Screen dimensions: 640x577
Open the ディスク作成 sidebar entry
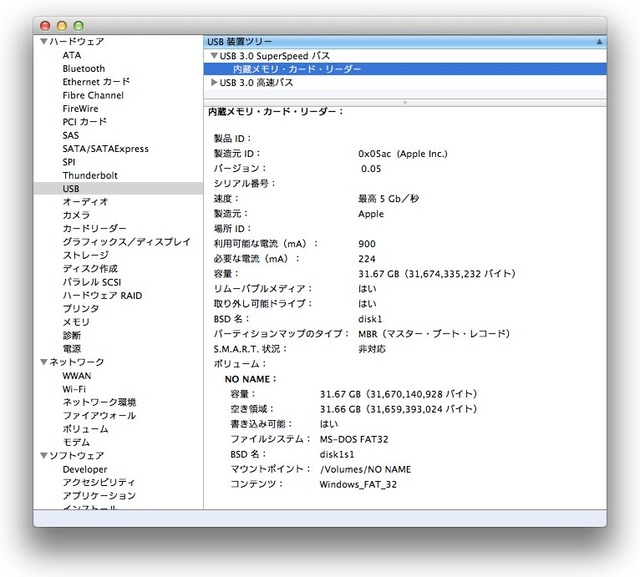[x=90, y=269]
